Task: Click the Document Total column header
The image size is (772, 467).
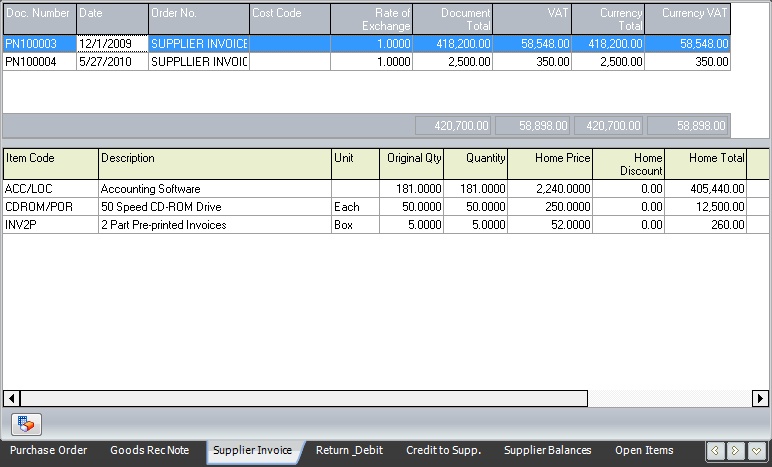Action: [453, 19]
